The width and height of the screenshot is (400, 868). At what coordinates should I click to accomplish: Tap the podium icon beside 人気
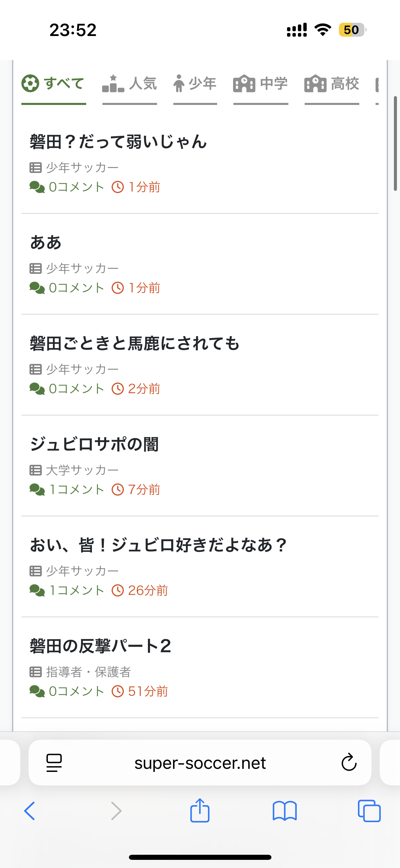pos(113,84)
